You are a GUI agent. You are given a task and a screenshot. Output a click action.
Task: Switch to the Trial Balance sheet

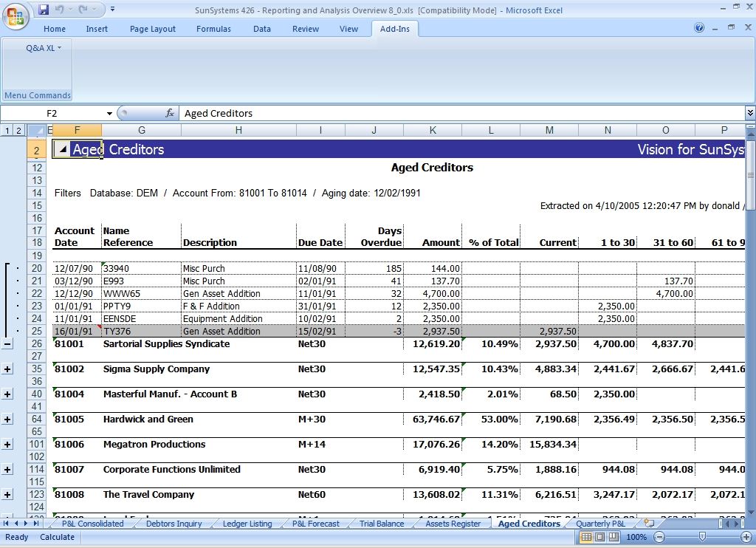pos(382,524)
